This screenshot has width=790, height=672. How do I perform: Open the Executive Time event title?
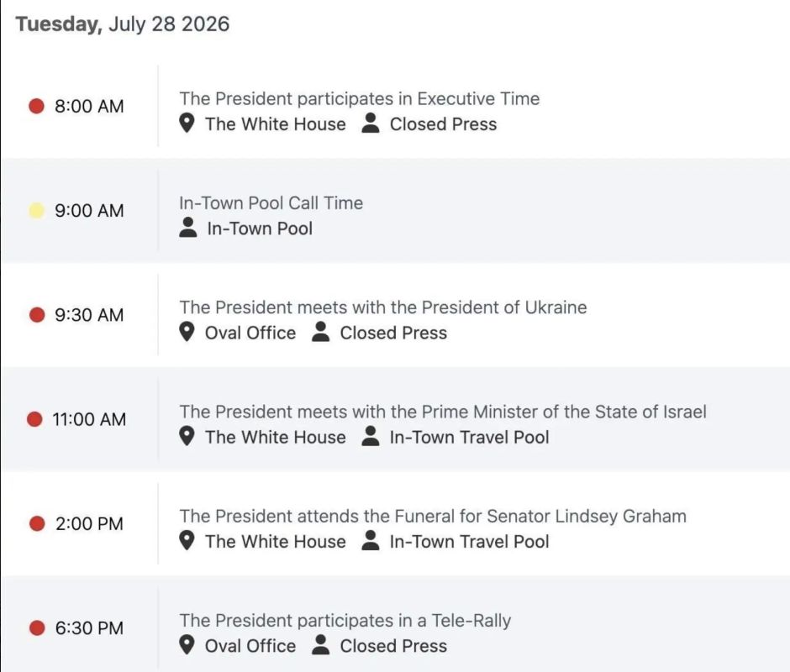[359, 99]
